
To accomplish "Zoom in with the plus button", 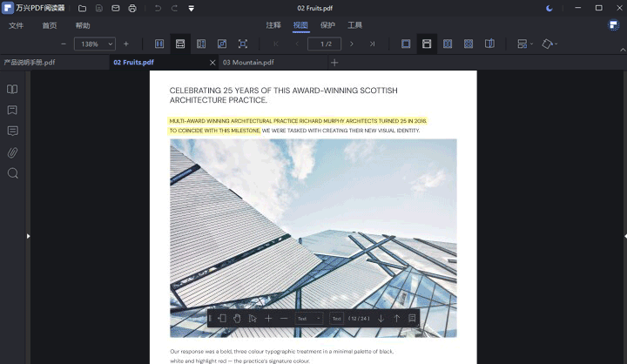I will [x=126, y=44].
